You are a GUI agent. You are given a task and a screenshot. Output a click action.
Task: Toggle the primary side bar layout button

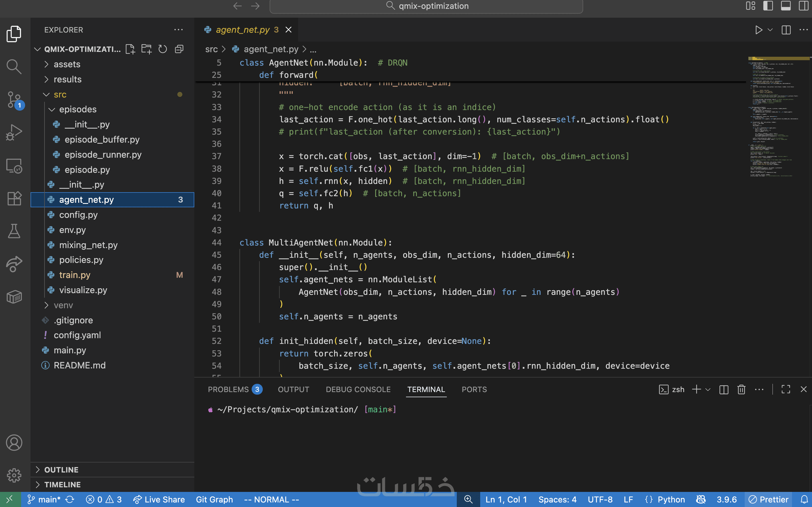(x=768, y=6)
